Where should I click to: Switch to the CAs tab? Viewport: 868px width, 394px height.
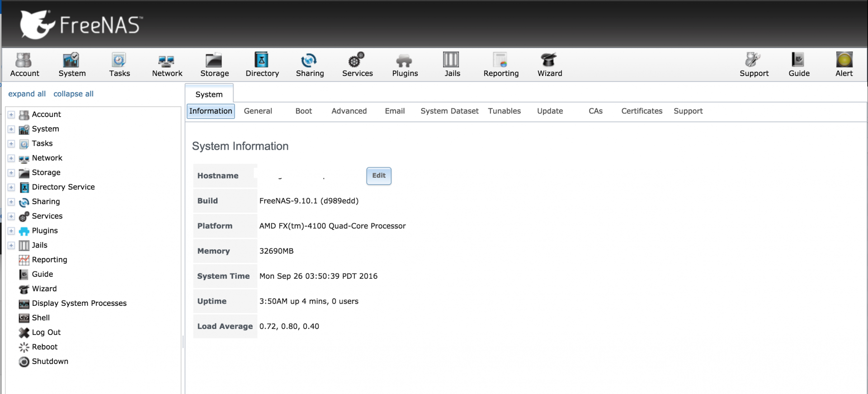[595, 111]
